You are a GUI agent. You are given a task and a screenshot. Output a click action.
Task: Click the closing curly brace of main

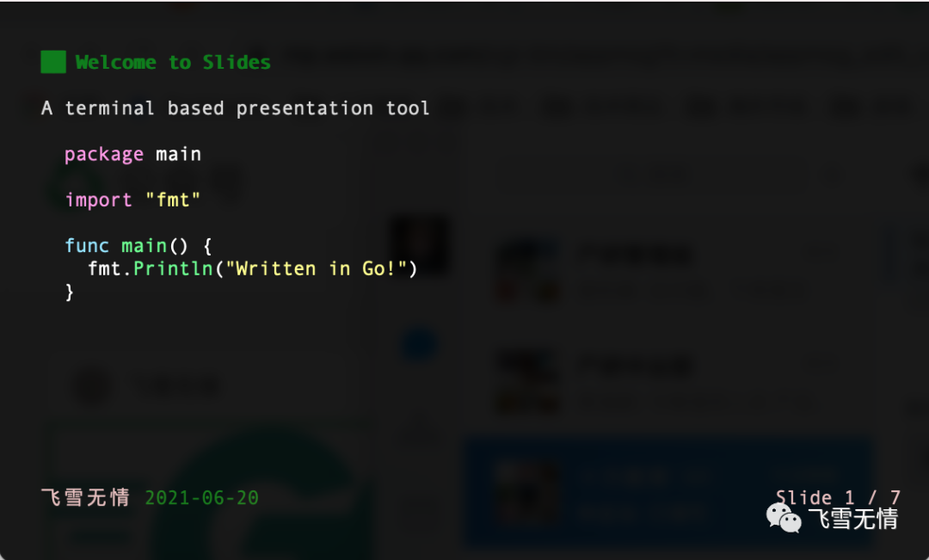coord(70,292)
